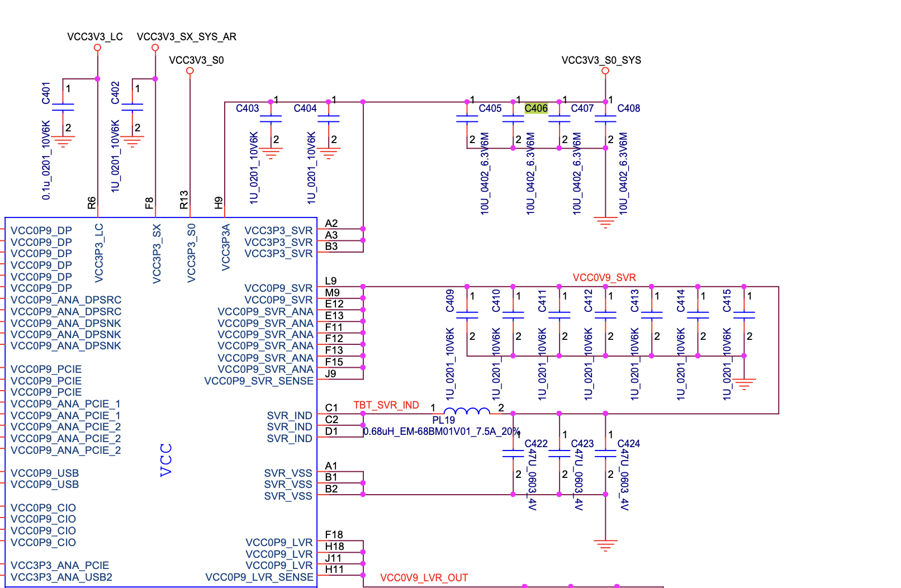Click the C410 designator label
The width and height of the screenshot is (901, 588).
[x=496, y=301]
